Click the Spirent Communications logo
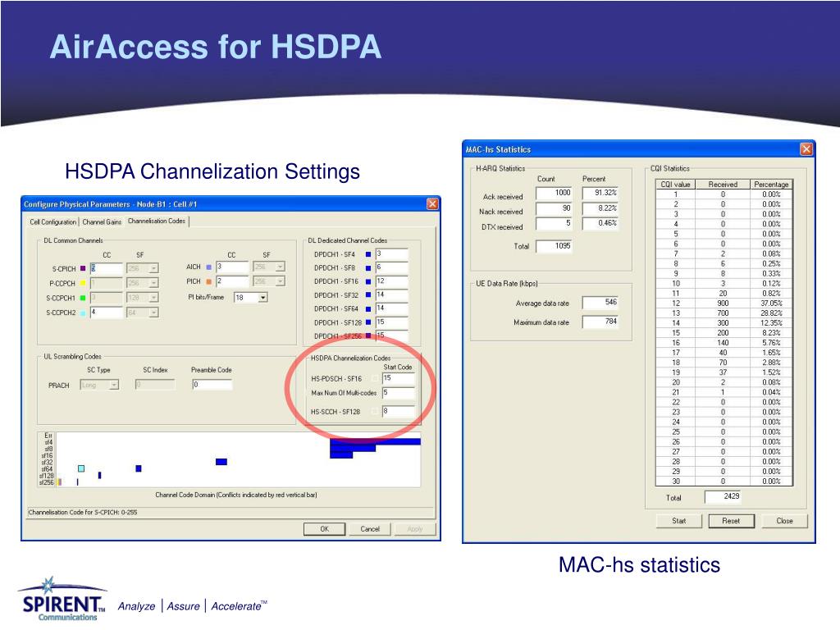Image resolution: width=840 pixels, height=630 pixels. [63, 600]
